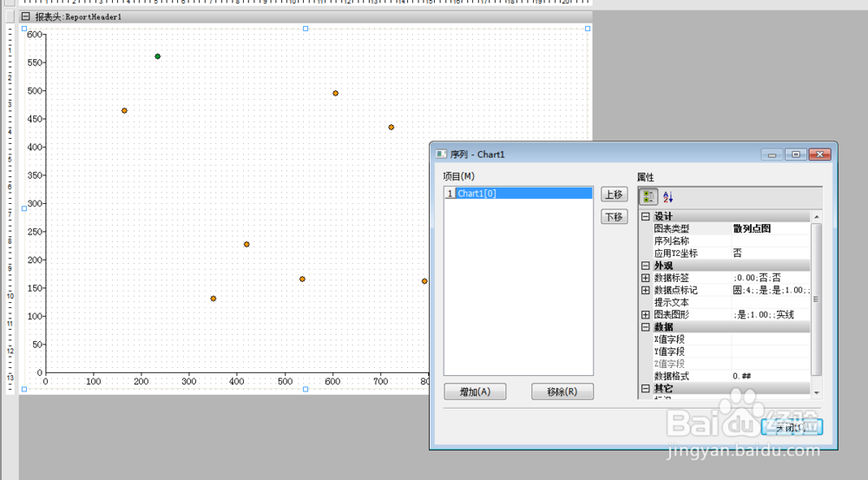Click the 下移 move down button

pyautogui.click(x=614, y=216)
